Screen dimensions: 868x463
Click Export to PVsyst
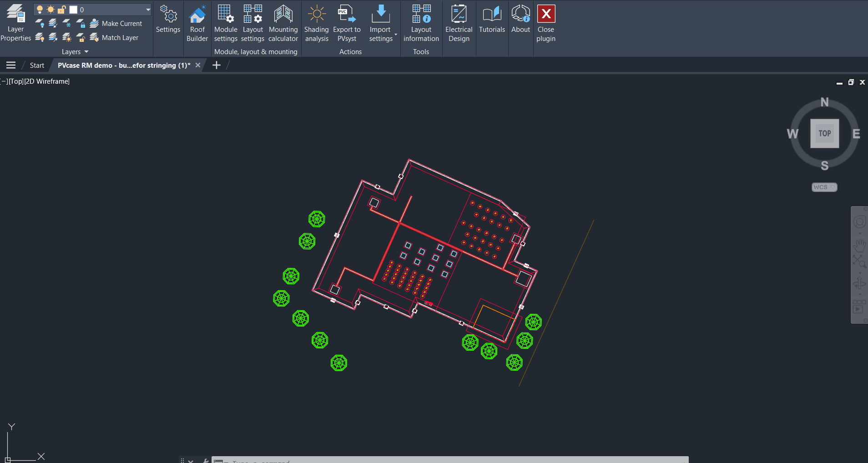[x=347, y=24]
